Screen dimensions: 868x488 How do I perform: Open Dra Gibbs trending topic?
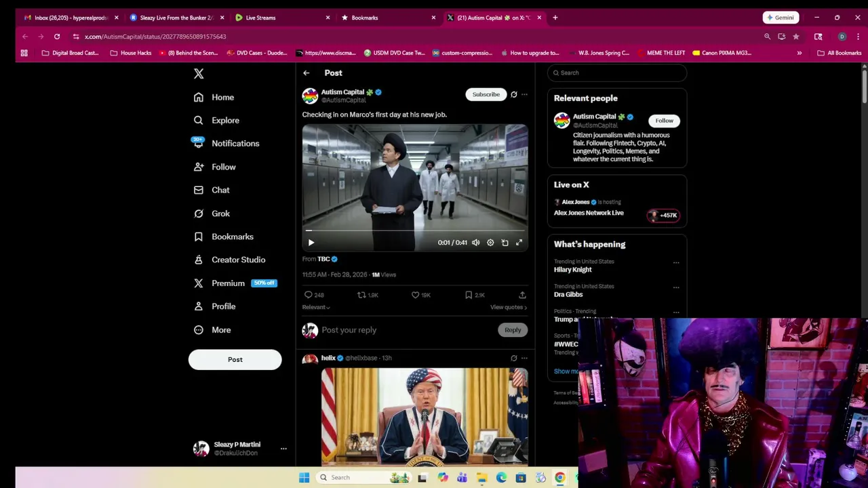pos(568,295)
